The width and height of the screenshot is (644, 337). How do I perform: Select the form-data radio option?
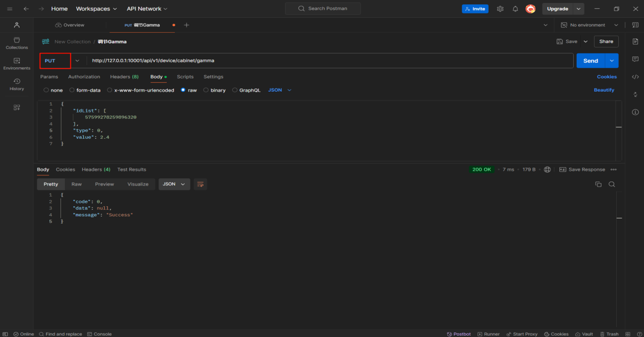[72, 90]
